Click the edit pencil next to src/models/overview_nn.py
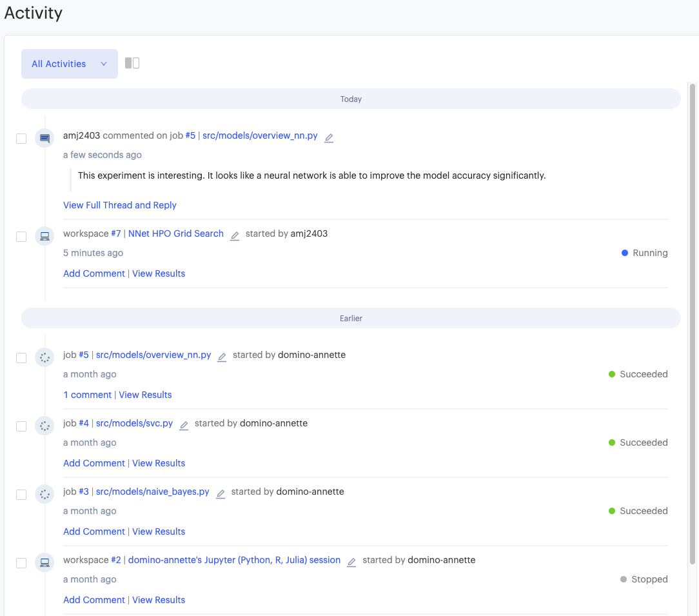This screenshot has height=616, width=699. (x=329, y=138)
